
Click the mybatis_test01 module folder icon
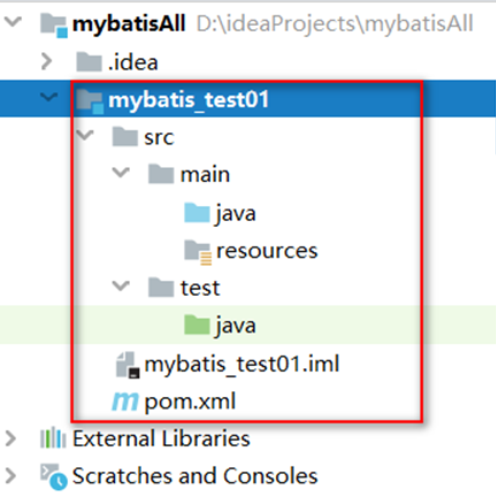point(90,100)
